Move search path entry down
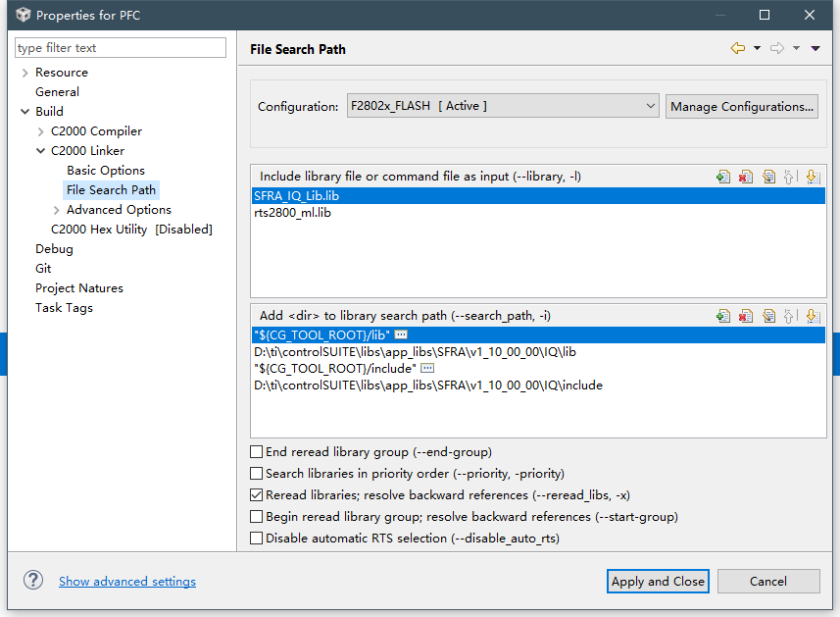 coord(813,316)
